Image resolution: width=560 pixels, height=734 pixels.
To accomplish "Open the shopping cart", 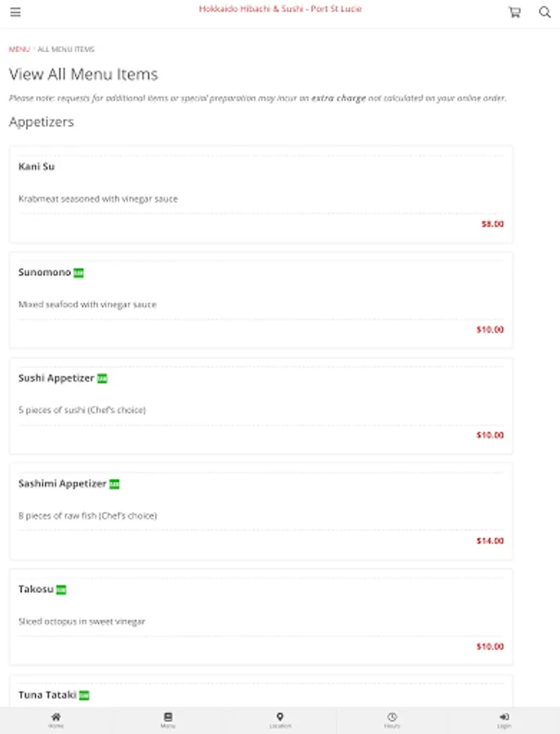I will (514, 12).
